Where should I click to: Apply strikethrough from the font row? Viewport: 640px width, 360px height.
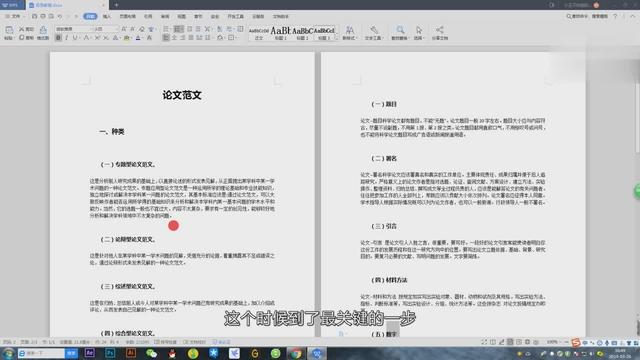point(86,38)
